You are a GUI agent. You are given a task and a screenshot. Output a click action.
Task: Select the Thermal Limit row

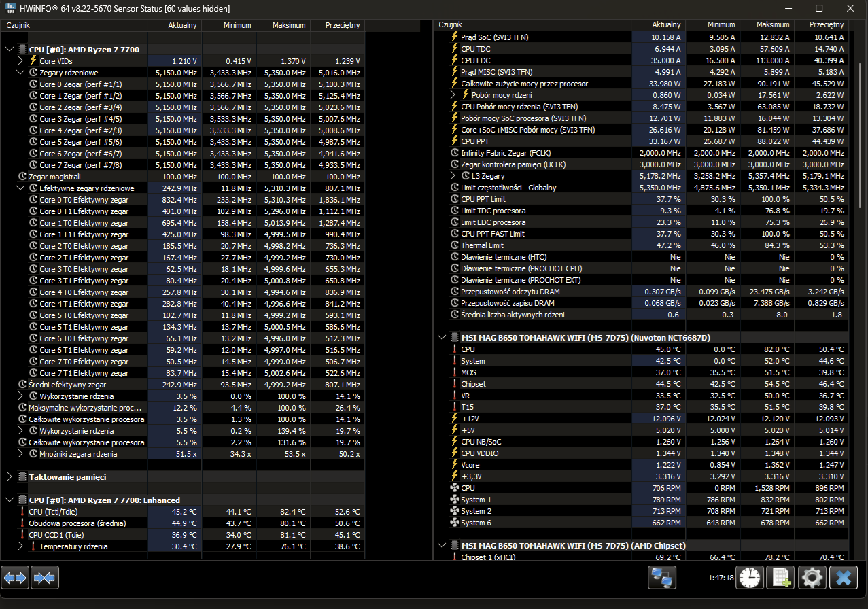coord(482,245)
